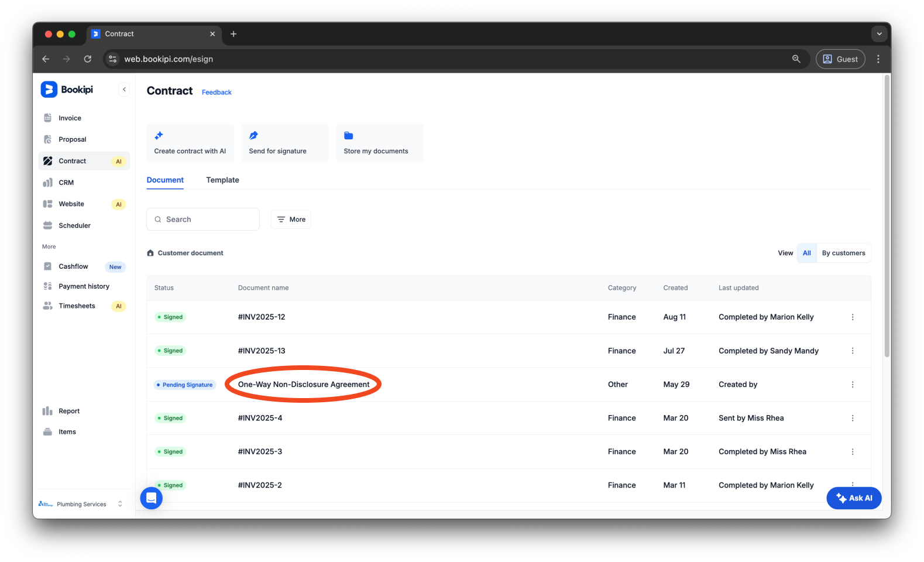Open the Feedback link
The height and width of the screenshot is (562, 924).
(217, 92)
